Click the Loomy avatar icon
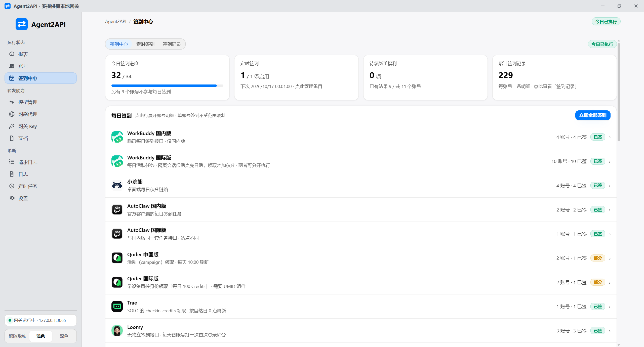This screenshot has height=347, width=644. pyautogui.click(x=117, y=331)
